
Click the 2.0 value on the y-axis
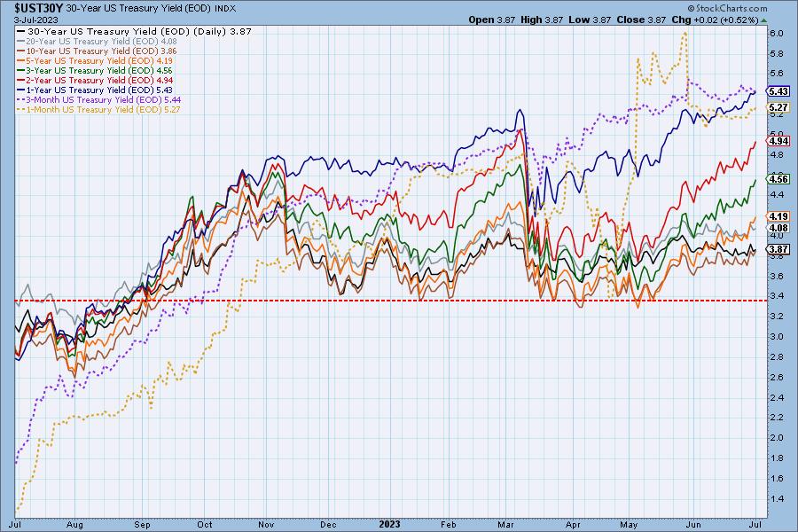776,438
